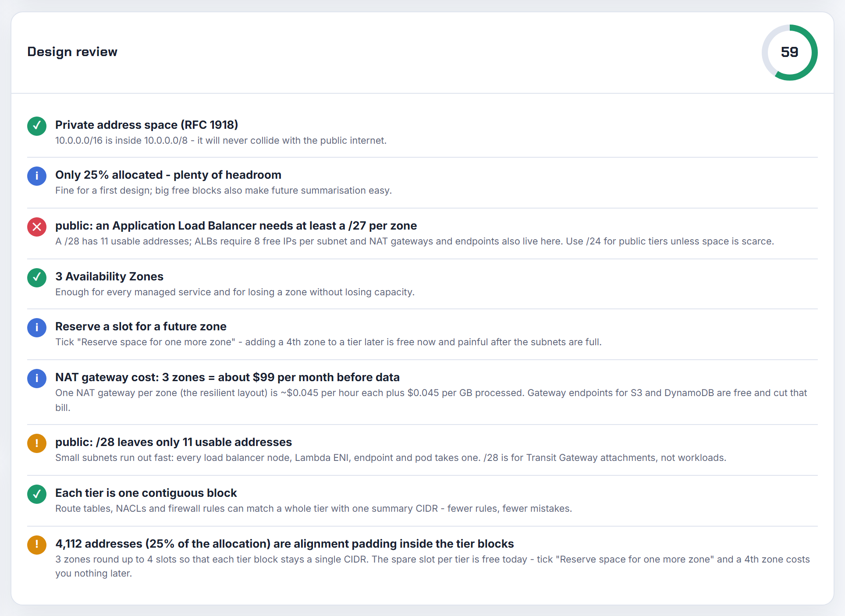Click the red cross icon for Application Load Balancer issue

[37, 227]
